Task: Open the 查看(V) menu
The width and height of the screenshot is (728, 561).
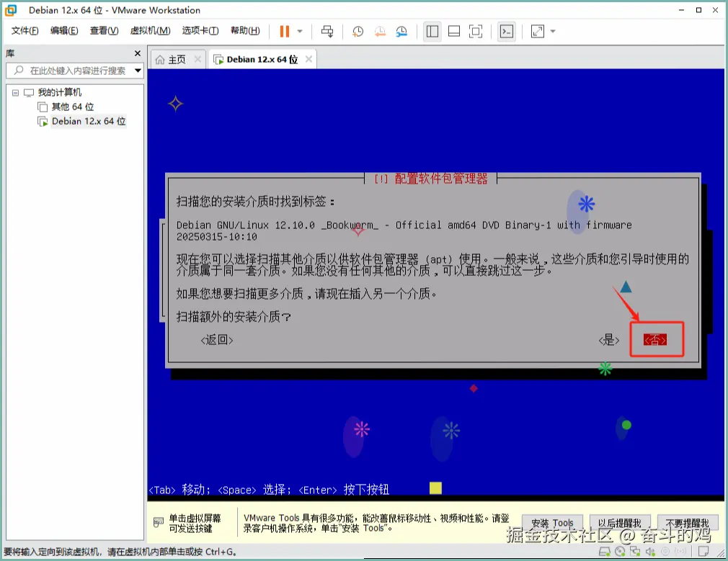Action: pyautogui.click(x=104, y=31)
